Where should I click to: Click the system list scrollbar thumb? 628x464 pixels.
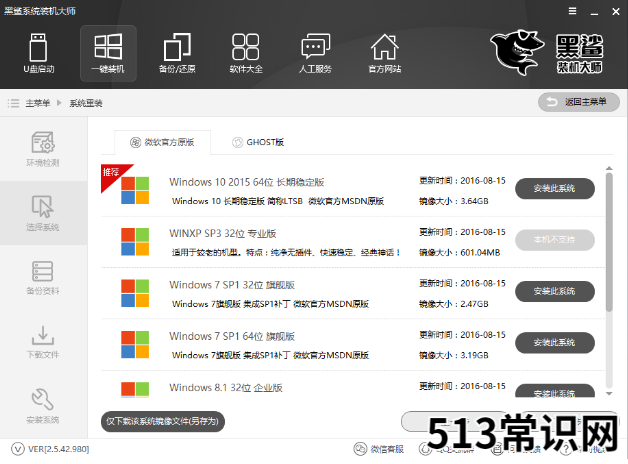point(609,242)
